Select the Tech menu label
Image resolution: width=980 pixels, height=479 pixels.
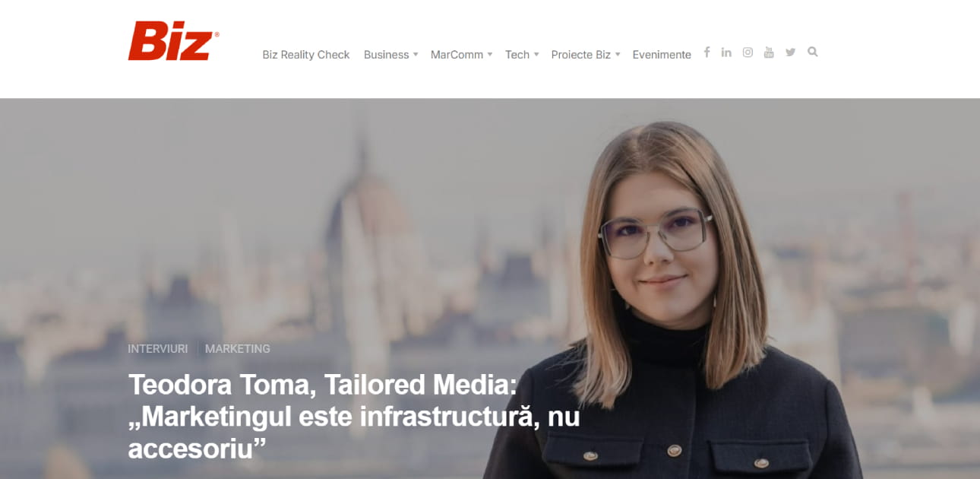[x=517, y=55]
